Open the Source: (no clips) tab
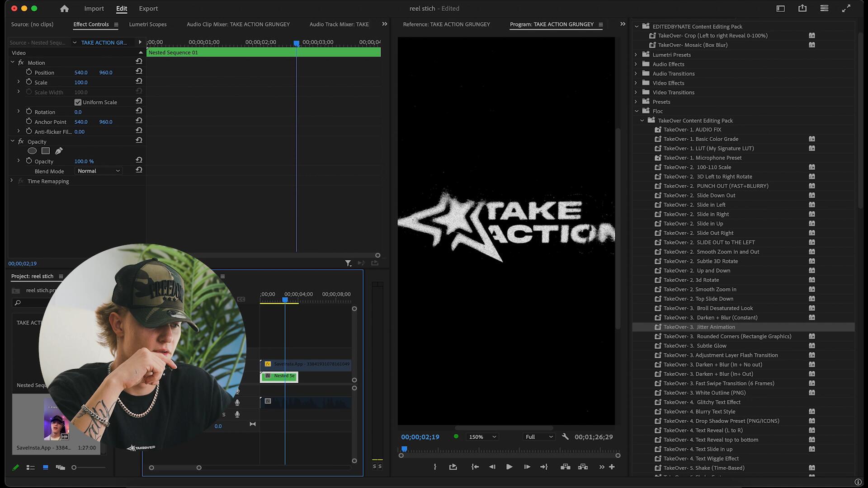Image resolution: width=868 pixels, height=488 pixels. [32, 24]
